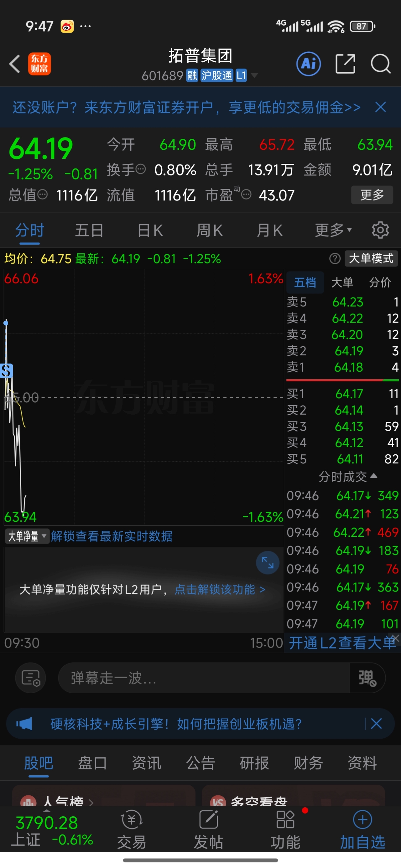The height and width of the screenshot is (868, 401).
Task: Switch to the 资讯 tab
Action: [x=146, y=763]
